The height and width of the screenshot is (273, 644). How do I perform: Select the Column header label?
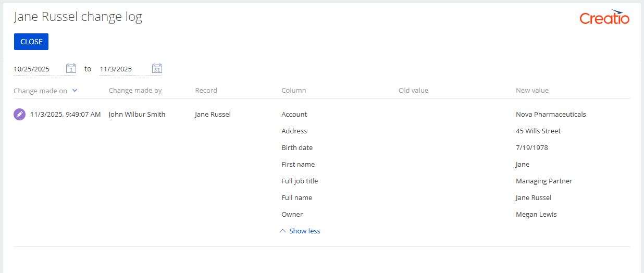tap(293, 90)
